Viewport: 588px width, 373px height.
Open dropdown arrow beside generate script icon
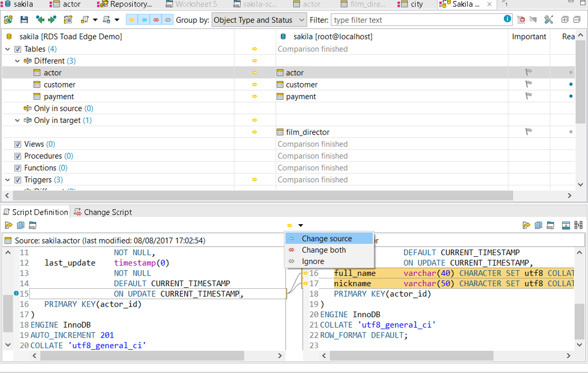[95, 20]
